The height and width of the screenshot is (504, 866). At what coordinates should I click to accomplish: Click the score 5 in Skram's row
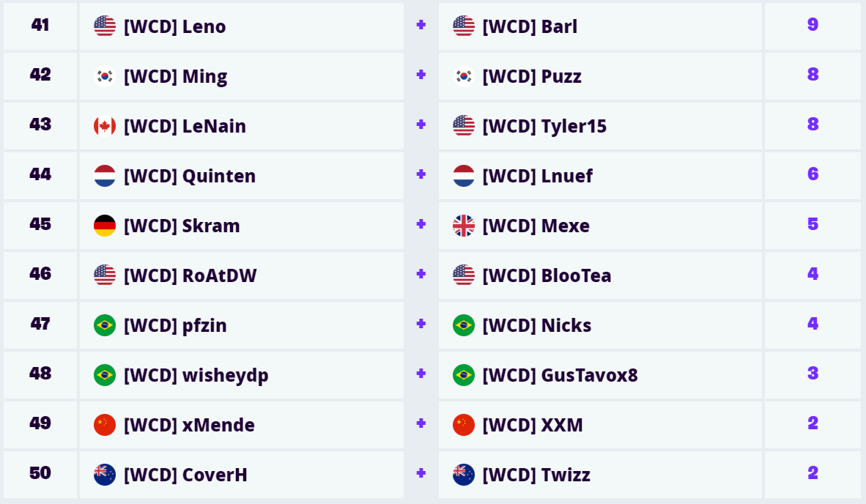pos(813,224)
